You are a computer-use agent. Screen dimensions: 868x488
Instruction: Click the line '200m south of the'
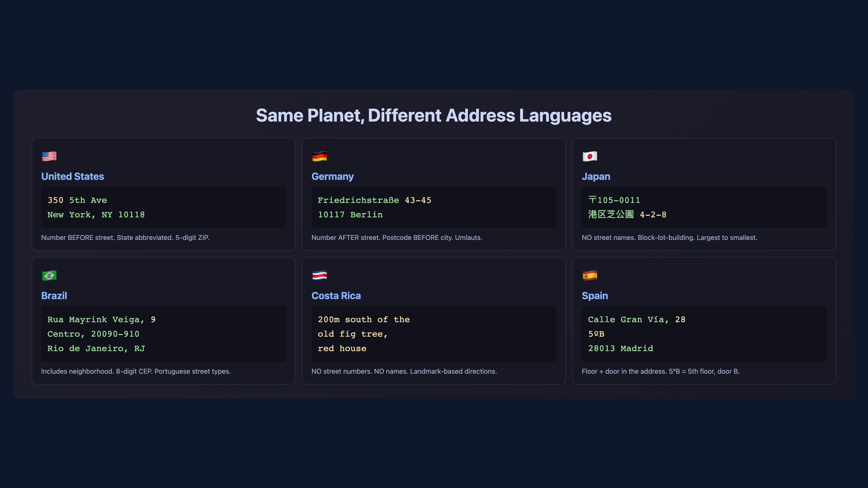[x=363, y=320]
